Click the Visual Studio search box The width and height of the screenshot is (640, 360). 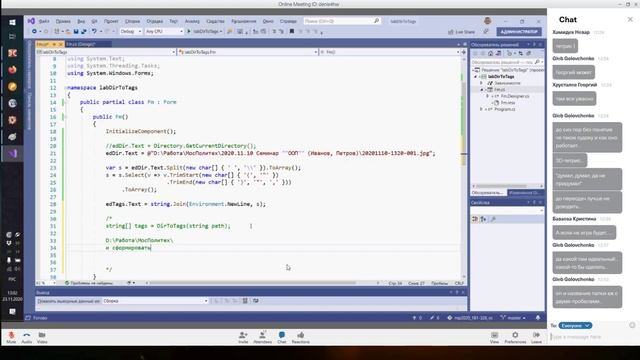[x=342, y=21]
